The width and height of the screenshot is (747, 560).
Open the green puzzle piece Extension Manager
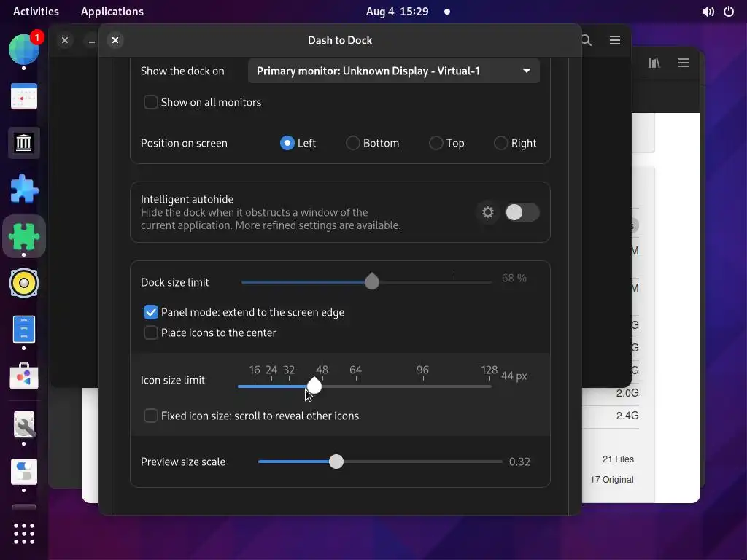coord(24,236)
